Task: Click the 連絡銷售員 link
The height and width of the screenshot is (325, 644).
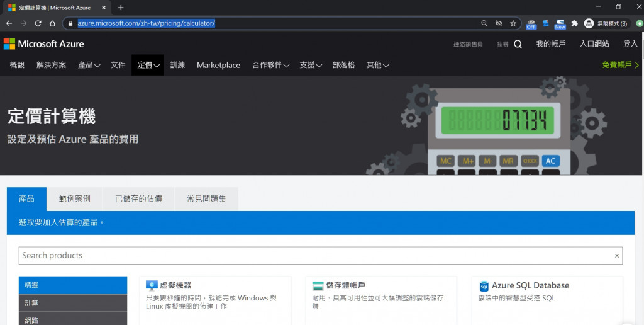Action: [x=468, y=44]
